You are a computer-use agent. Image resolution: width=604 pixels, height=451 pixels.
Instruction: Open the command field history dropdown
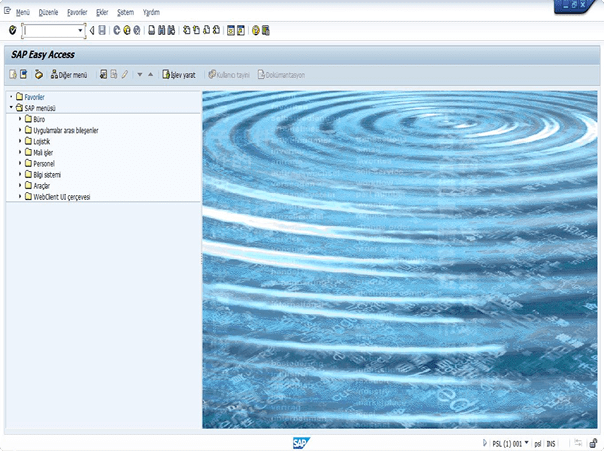80,31
